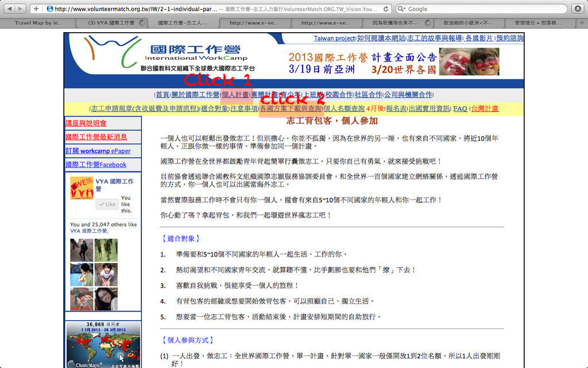Open 社區合作 navigation item
The image size is (588, 368).
click(x=369, y=95)
